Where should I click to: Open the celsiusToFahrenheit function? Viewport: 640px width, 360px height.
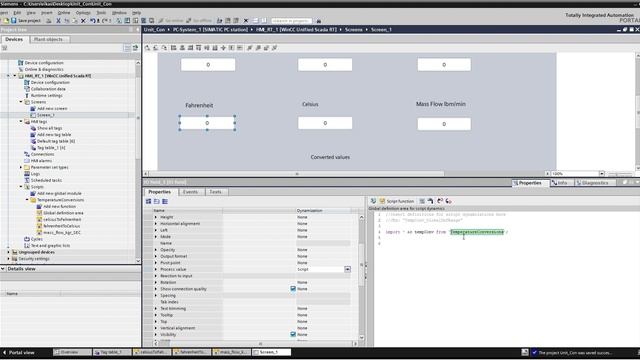(x=62, y=220)
